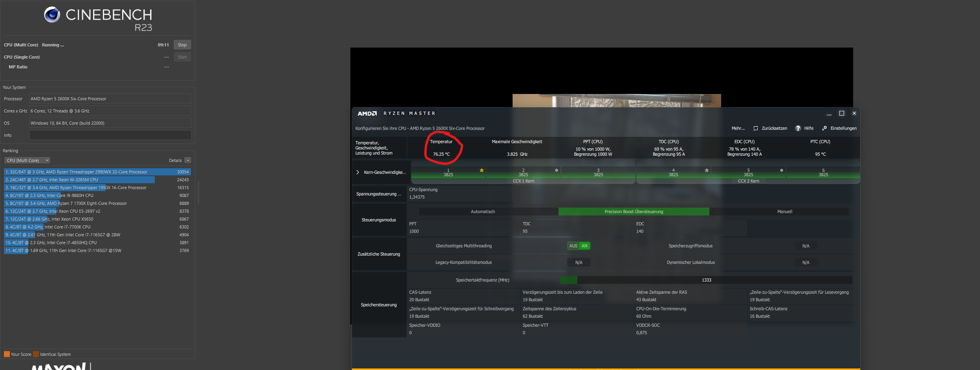The width and height of the screenshot is (980, 370).
Task: Click core 3 speed bar showing 3825
Action: pos(598,173)
